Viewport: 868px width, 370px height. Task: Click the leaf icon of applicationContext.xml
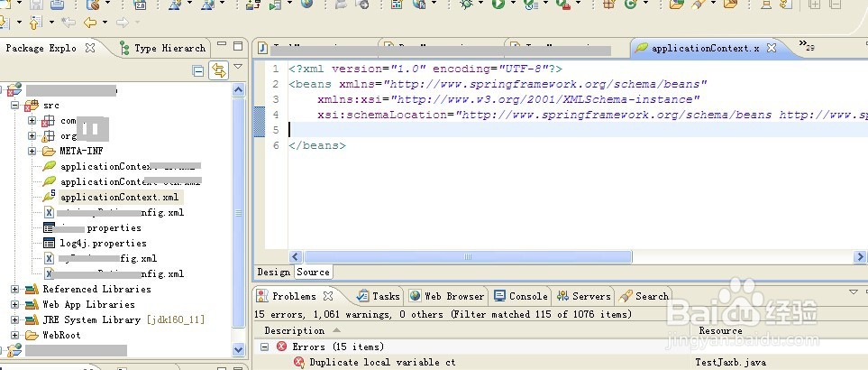click(49, 197)
